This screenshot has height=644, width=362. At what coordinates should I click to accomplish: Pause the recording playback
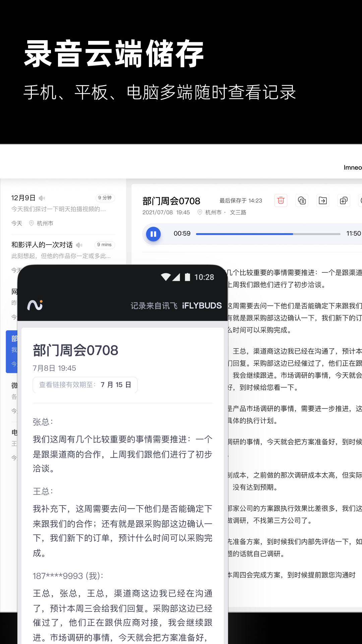pyautogui.click(x=153, y=234)
